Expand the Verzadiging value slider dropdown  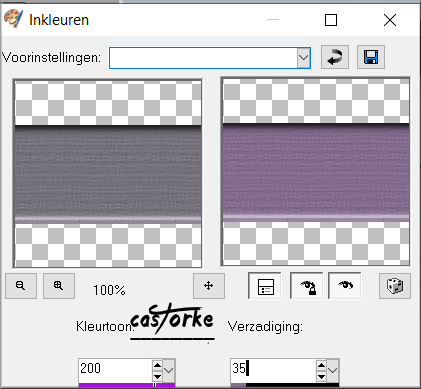point(332,370)
